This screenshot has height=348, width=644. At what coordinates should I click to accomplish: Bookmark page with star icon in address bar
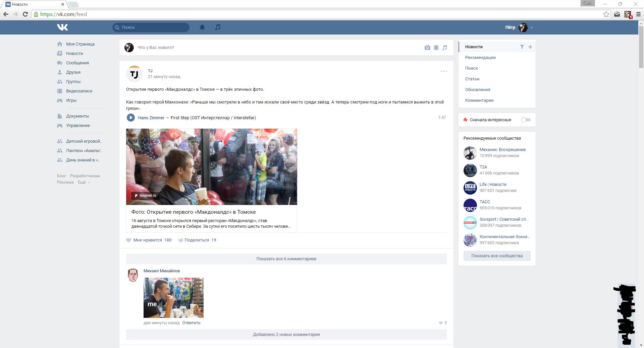[x=606, y=14]
